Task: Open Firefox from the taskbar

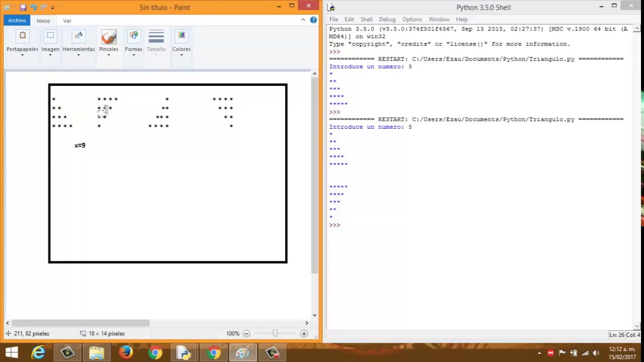Action: pyautogui.click(x=125, y=353)
